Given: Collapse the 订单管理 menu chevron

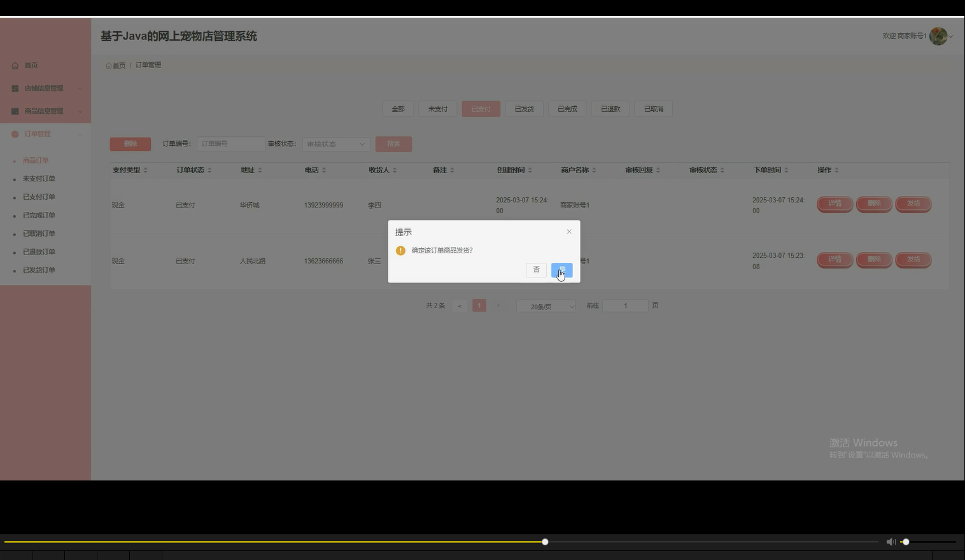Looking at the screenshot, I should tap(80, 134).
